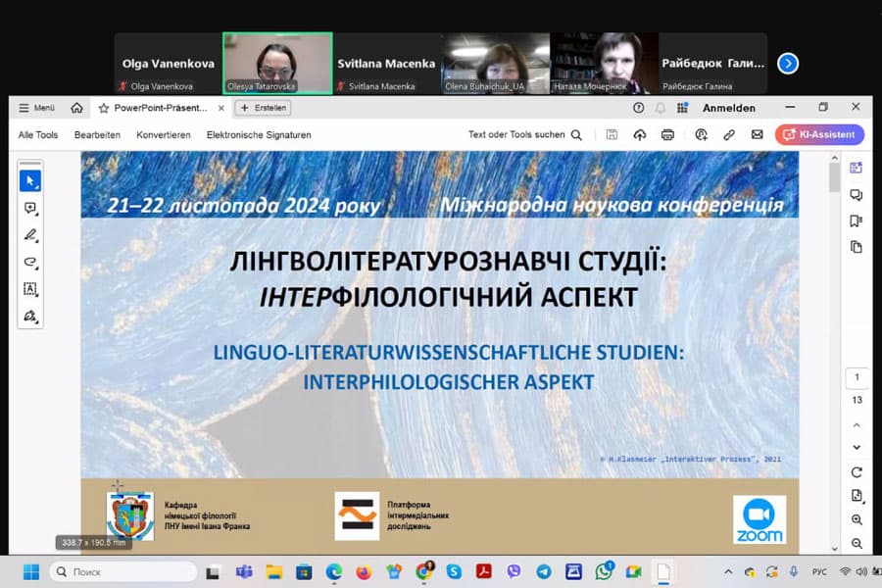The image size is (882, 588).
Task: Star the PowerPoint-Präsent document tab
Action: coord(104,108)
